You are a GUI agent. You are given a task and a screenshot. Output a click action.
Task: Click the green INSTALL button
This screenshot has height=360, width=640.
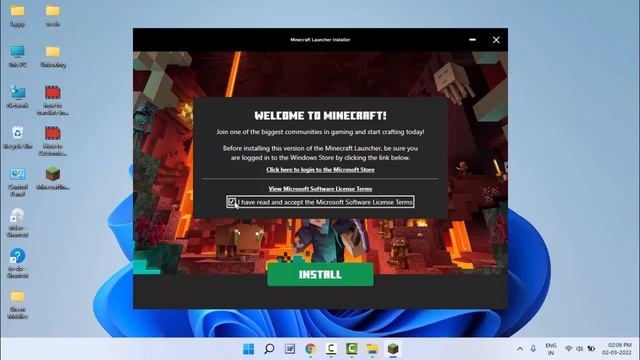tap(320, 274)
